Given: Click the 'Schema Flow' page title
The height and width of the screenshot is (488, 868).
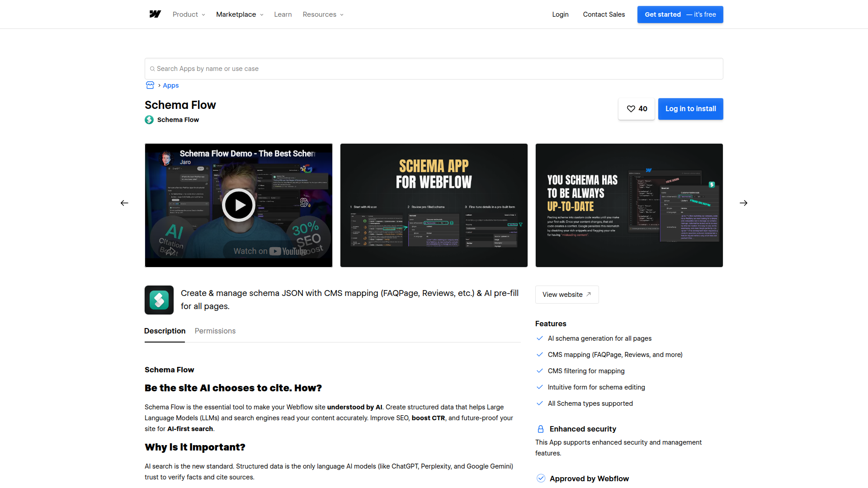Looking at the screenshot, I should tap(180, 105).
